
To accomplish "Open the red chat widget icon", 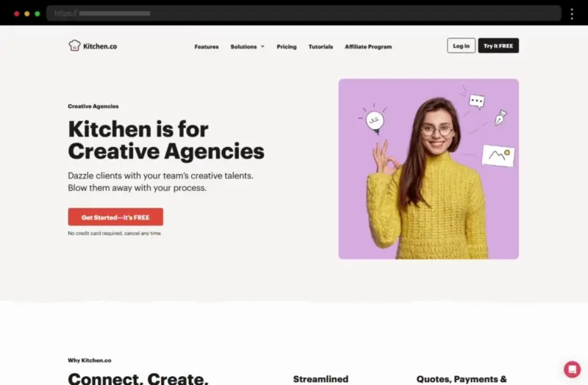I will [572, 370].
